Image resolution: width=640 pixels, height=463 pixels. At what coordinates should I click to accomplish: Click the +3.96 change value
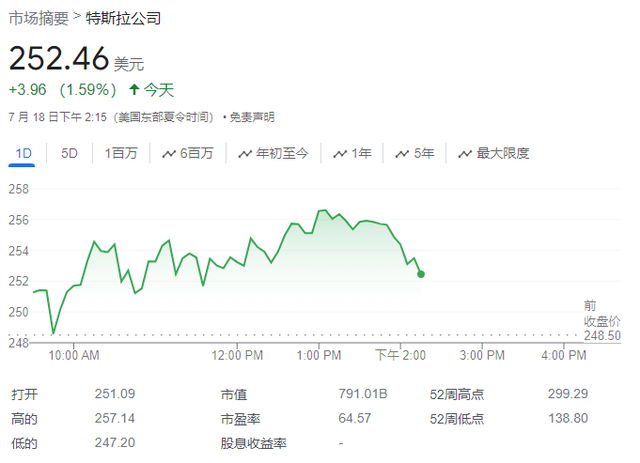pyautogui.click(x=28, y=90)
